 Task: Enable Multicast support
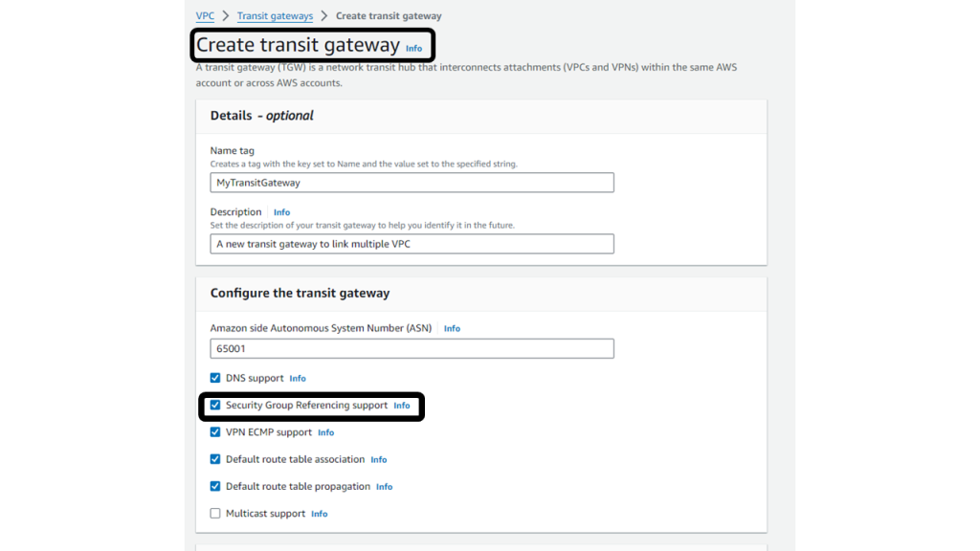[215, 513]
